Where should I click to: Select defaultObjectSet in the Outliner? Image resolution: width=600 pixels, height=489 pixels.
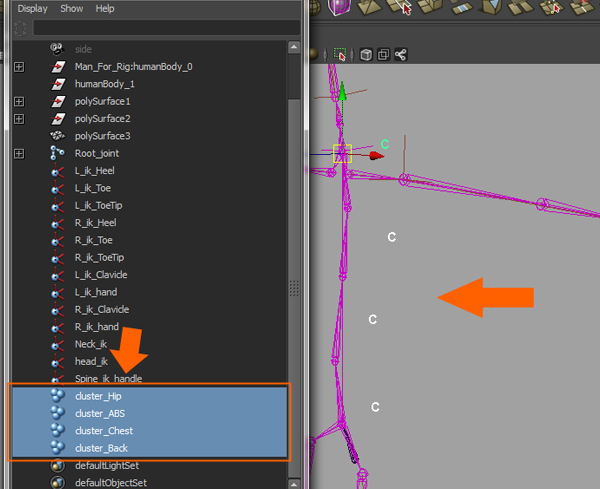[111, 483]
